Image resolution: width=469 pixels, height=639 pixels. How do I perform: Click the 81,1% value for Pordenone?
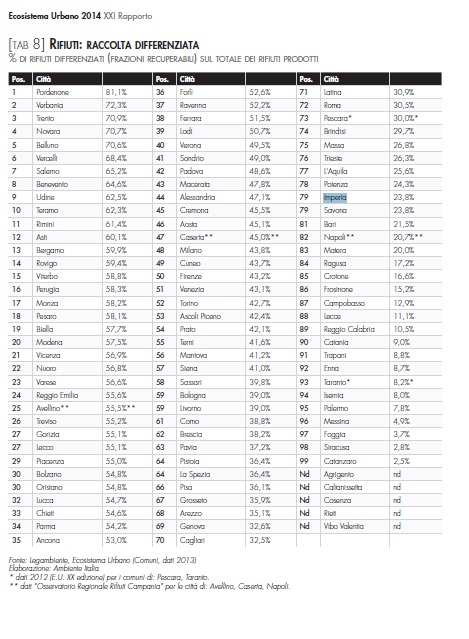[x=116, y=92]
